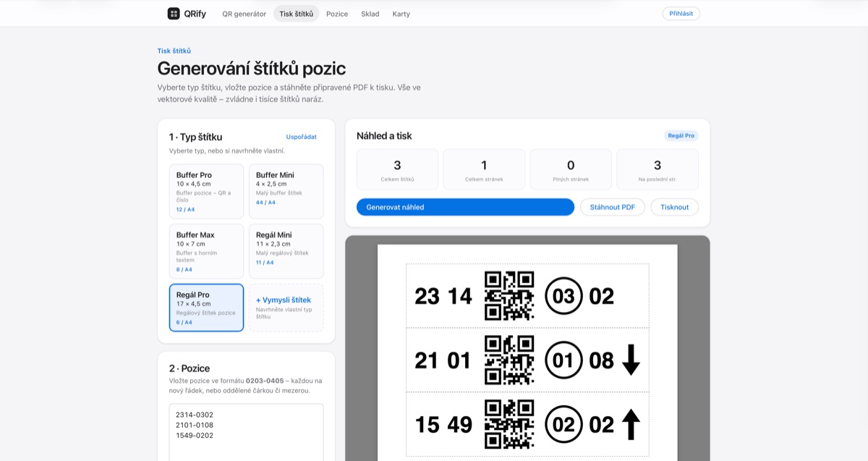Navigate to Karty in the top bar
This screenshot has height=461, width=868.
401,14
